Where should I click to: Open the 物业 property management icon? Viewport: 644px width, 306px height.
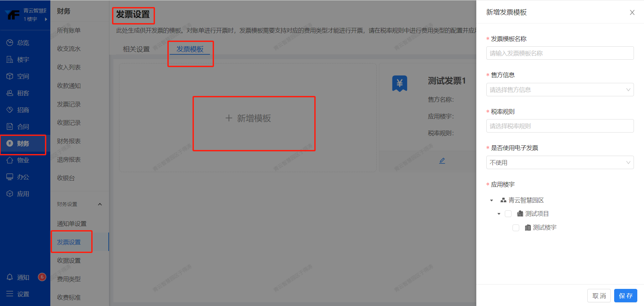point(22,160)
